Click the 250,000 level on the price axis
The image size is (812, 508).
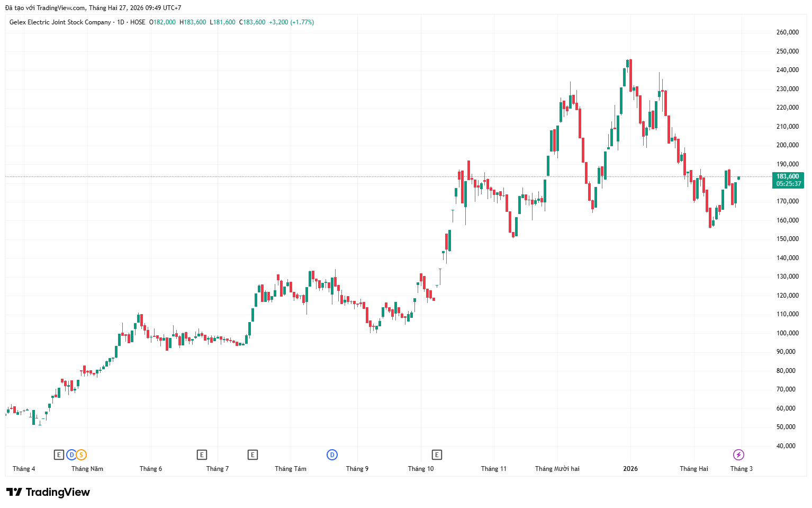787,51
